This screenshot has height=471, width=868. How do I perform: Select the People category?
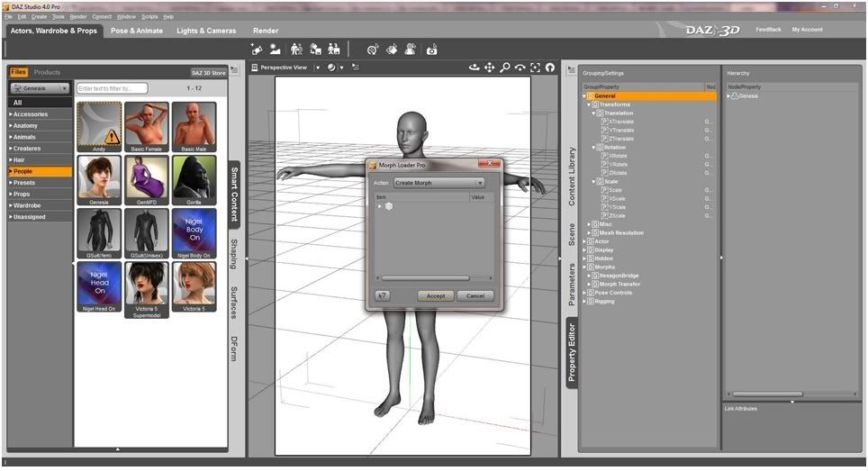point(40,172)
